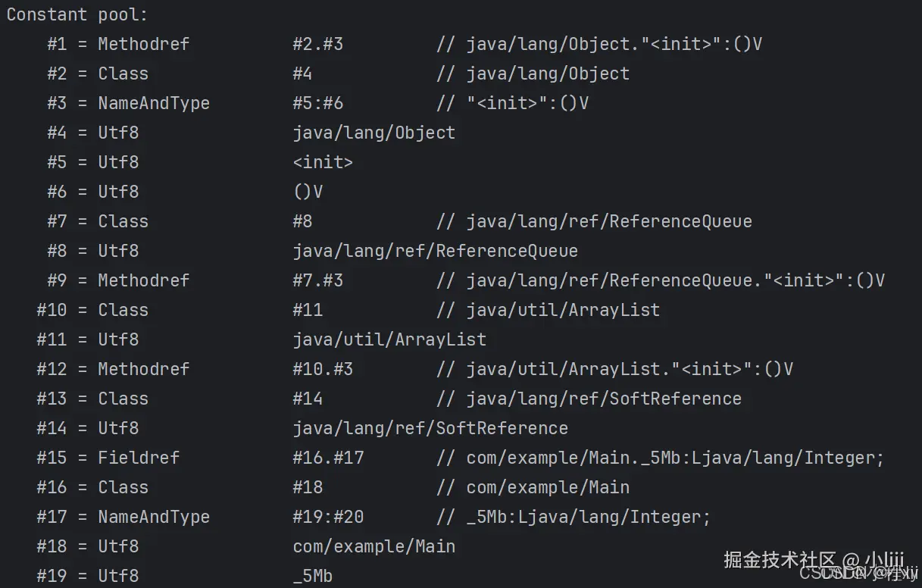The image size is (922, 588).
Task: Click the "#19:#20" NameAndType reference
Action: tap(328, 517)
